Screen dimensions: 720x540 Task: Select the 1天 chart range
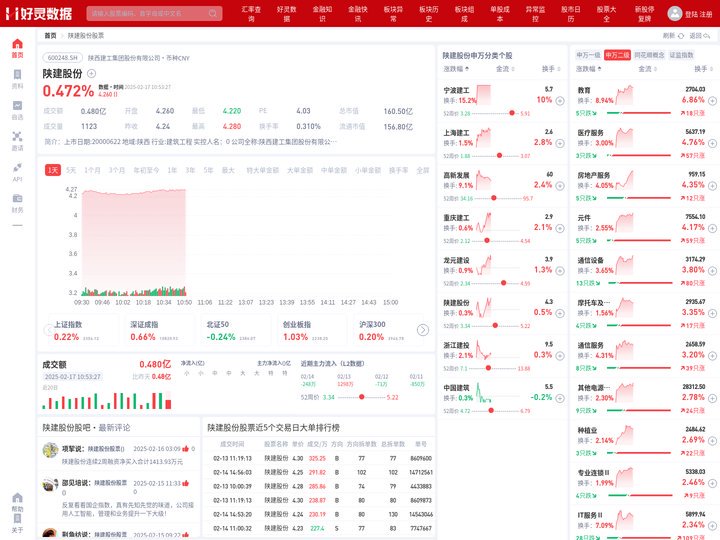pos(53,170)
